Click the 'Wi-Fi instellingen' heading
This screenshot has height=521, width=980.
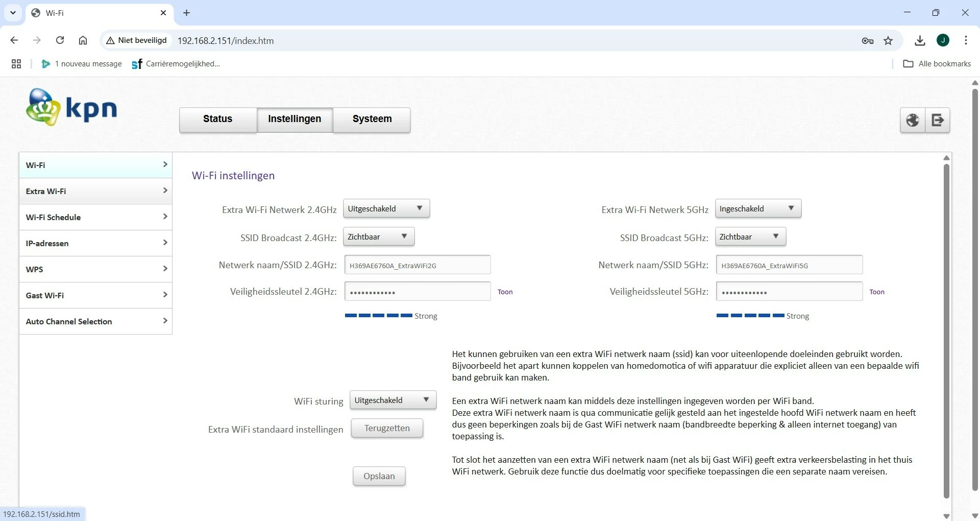tap(233, 176)
